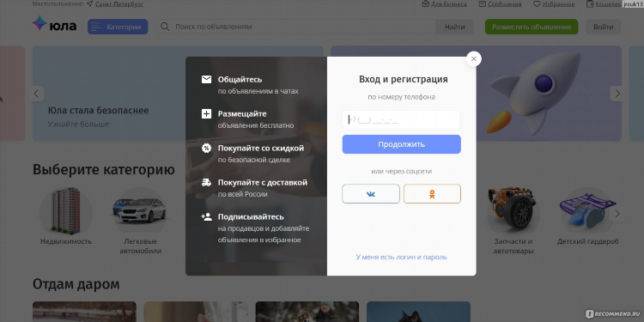Close the login dialog with X

pos(473,58)
